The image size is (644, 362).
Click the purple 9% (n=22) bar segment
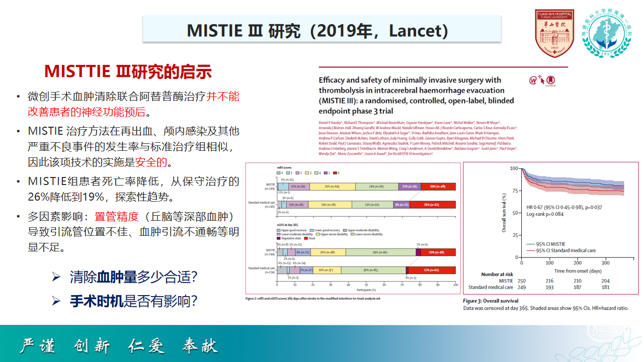click(x=401, y=205)
